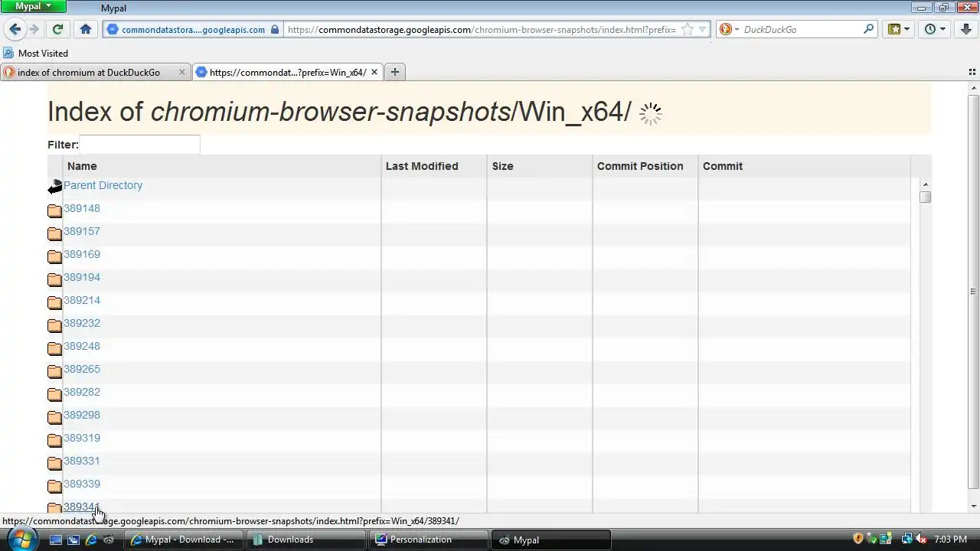Open the Home page
This screenshot has width=980, height=551.
[86, 29]
